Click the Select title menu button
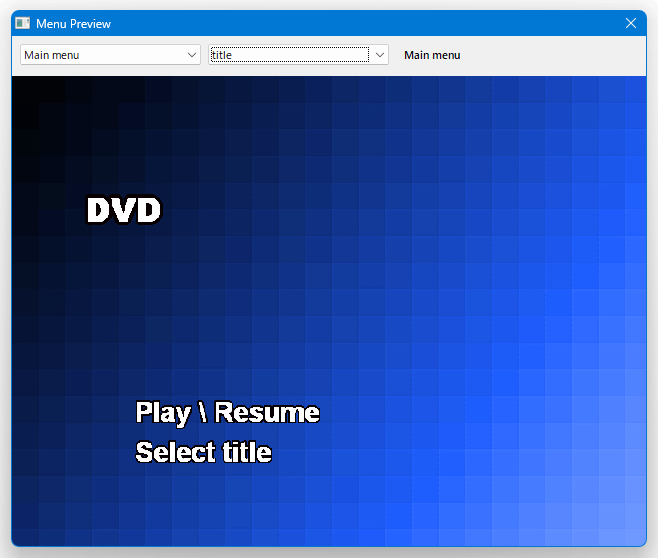Screen dimensions: 658x558 (x=204, y=452)
